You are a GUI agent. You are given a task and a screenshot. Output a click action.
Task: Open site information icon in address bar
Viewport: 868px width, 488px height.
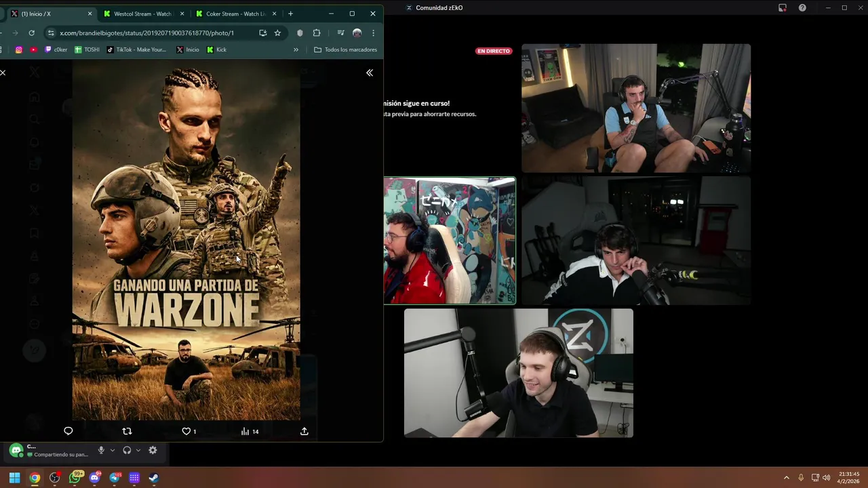[51, 33]
